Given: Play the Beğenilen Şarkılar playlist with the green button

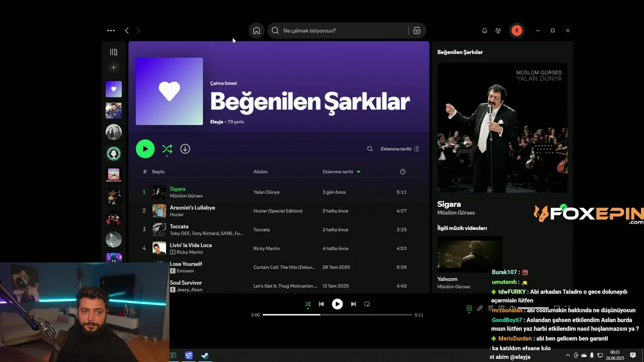Looking at the screenshot, I should pyautogui.click(x=145, y=149).
